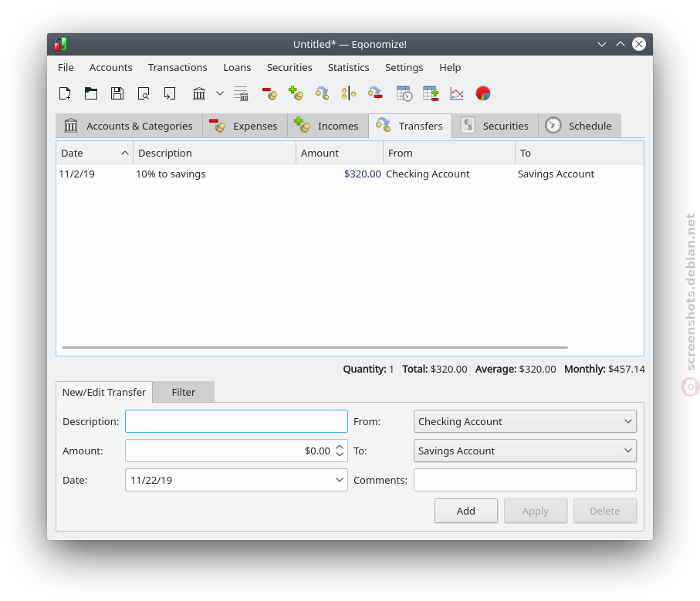Switch to the Schedule tab
Image resolution: width=700 pixels, height=601 pixels.
(x=580, y=126)
